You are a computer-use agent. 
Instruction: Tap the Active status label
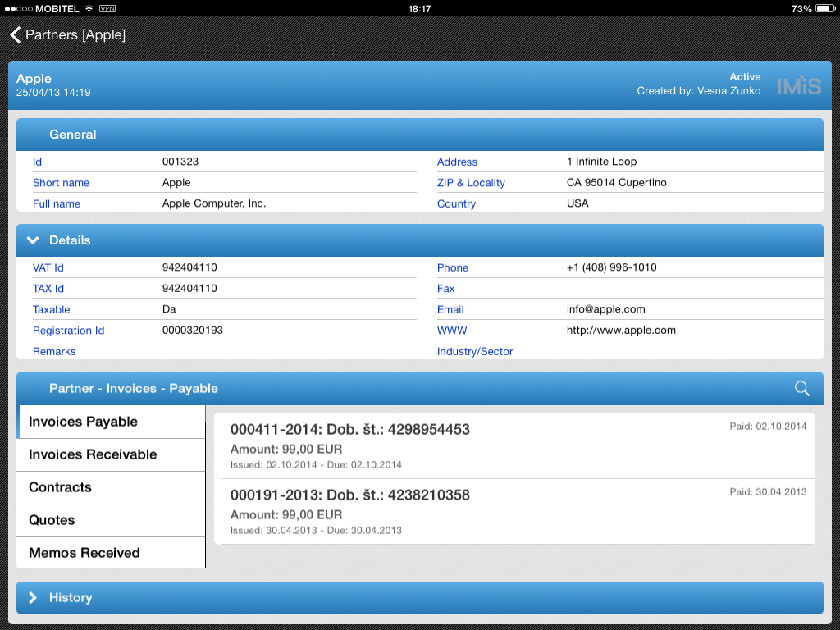click(745, 76)
